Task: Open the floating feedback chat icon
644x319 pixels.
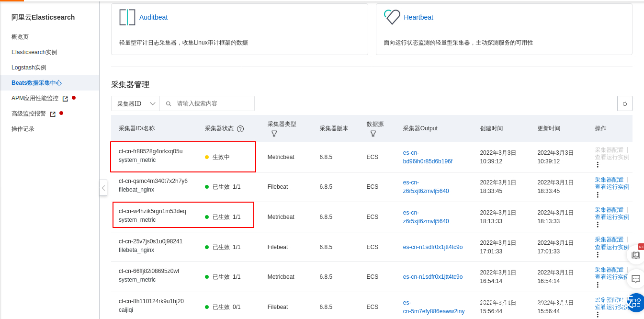Action: (636, 279)
